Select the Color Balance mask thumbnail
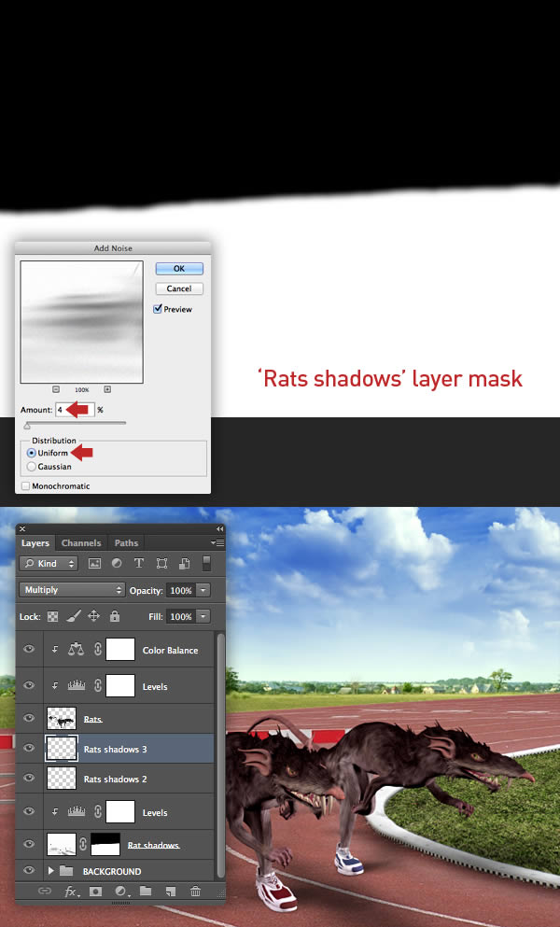Image resolution: width=560 pixels, height=927 pixels. click(120, 649)
